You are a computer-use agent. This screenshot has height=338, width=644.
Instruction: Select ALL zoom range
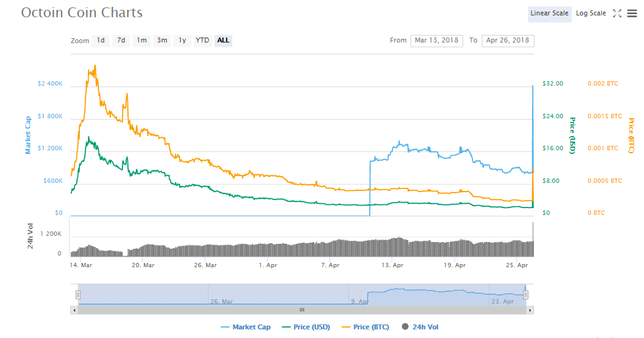click(223, 40)
